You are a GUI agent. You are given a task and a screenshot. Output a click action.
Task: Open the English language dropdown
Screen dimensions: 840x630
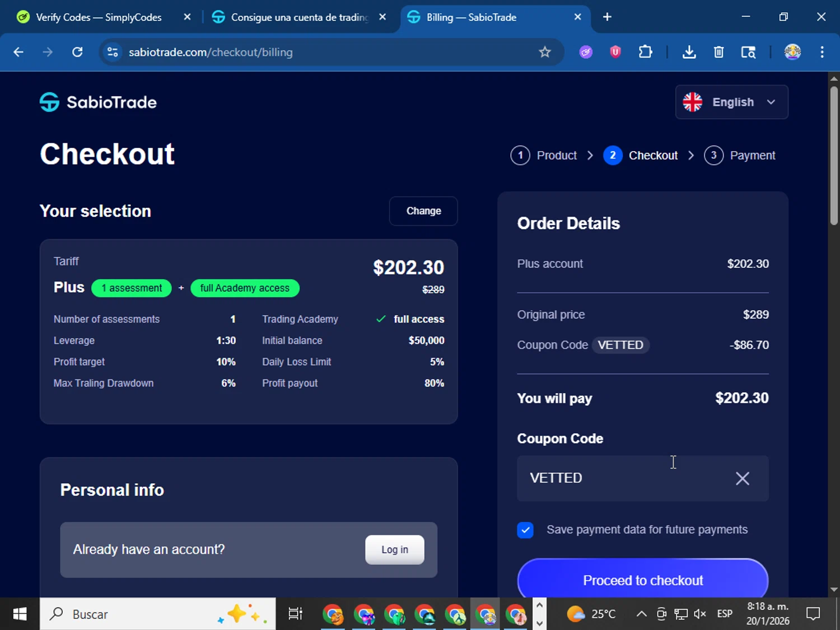click(731, 102)
